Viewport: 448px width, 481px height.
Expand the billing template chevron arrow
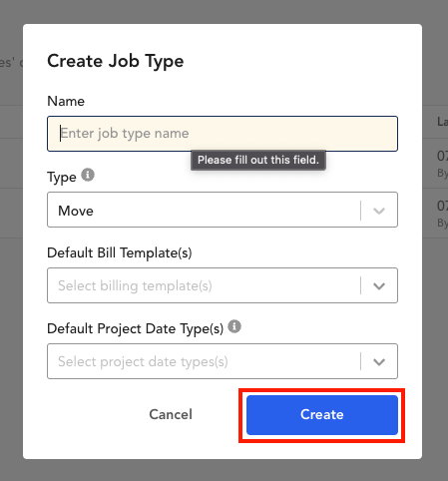point(379,286)
